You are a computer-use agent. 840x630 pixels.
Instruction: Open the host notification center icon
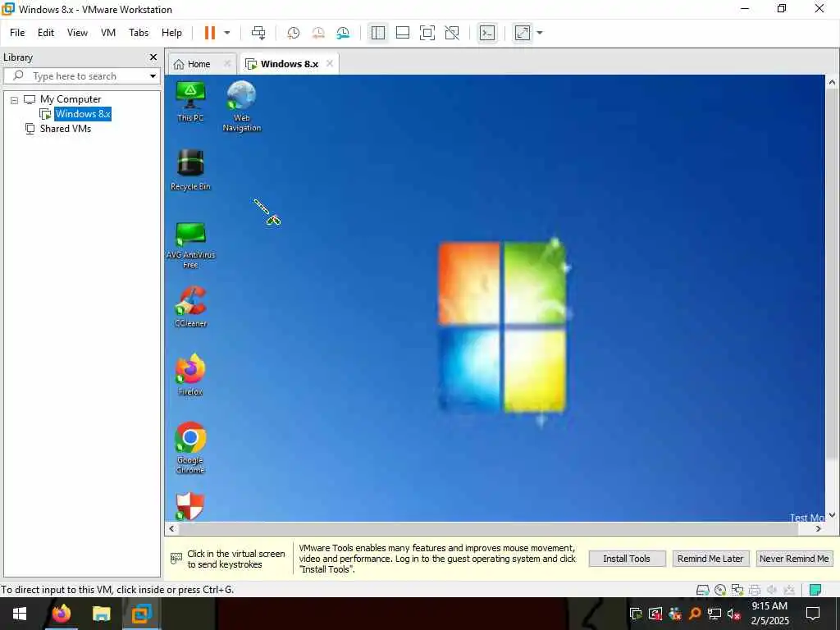click(x=813, y=614)
